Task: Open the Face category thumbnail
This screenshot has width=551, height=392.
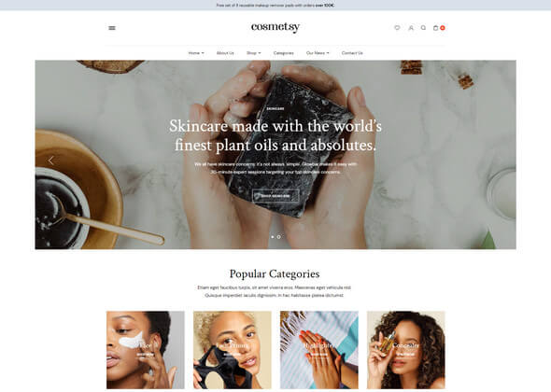Action: point(145,350)
